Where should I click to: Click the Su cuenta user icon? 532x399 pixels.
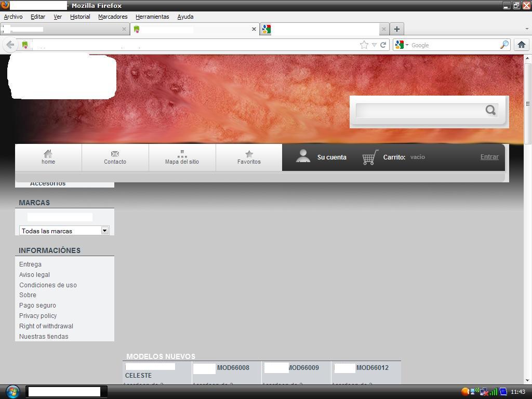(303, 156)
